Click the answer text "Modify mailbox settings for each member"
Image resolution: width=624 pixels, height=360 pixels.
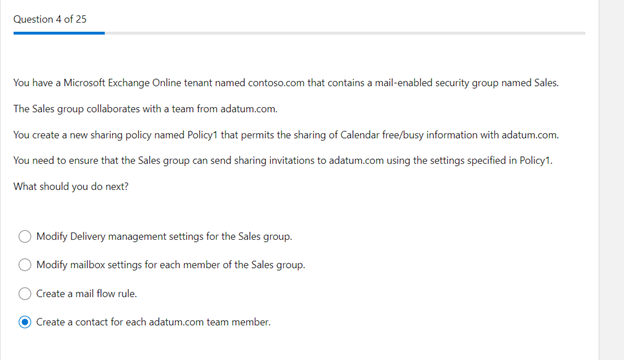tap(128, 265)
